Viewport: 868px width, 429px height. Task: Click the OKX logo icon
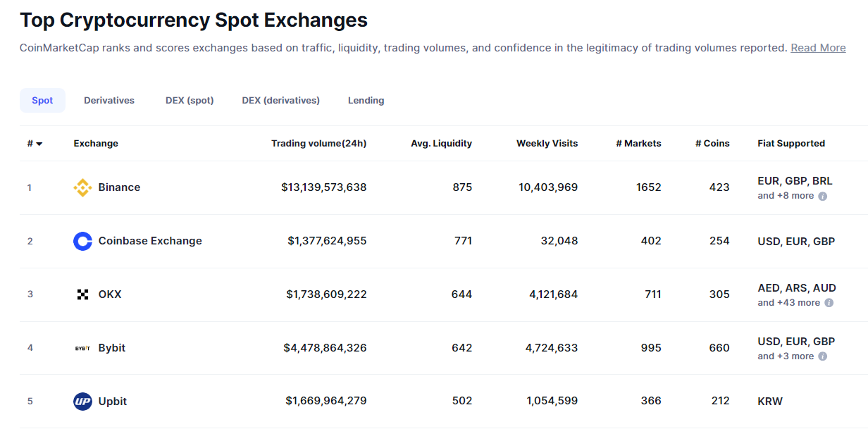click(82, 294)
